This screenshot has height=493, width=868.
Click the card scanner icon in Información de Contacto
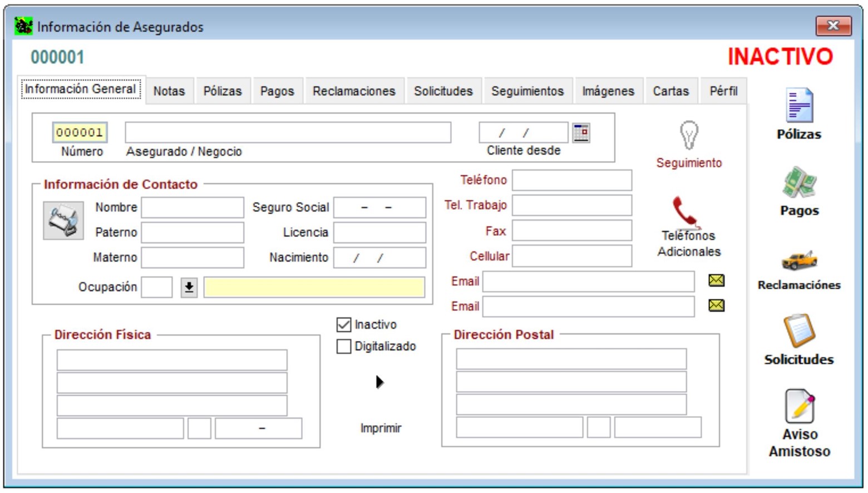[x=63, y=221]
